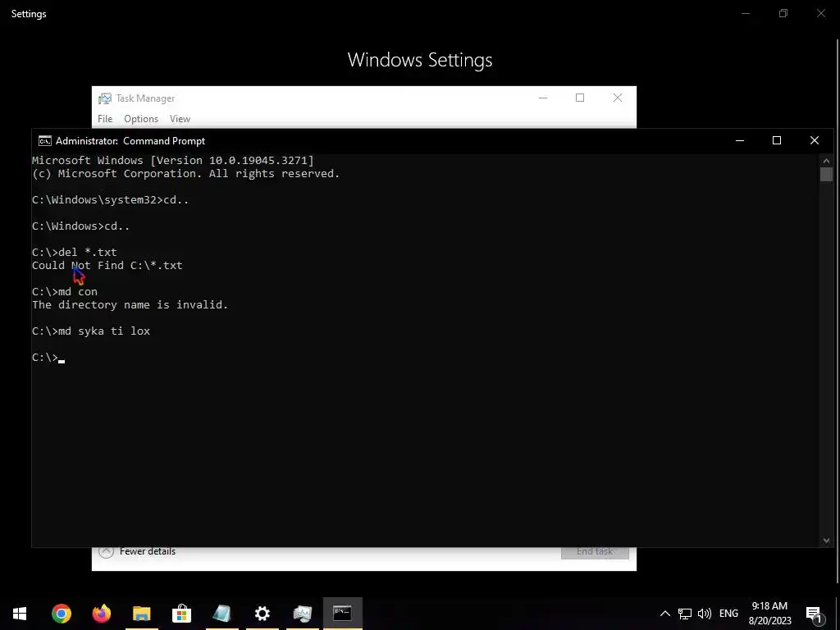Click 'The directory name is invalid.' text
The width and height of the screenshot is (840, 630).
click(130, 305)
